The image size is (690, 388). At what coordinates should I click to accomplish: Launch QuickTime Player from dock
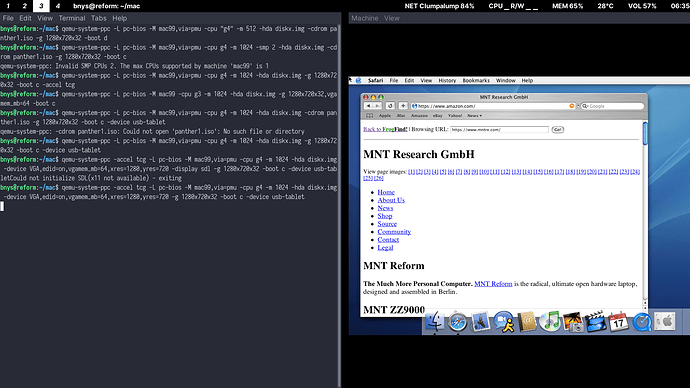coord(642,322)
